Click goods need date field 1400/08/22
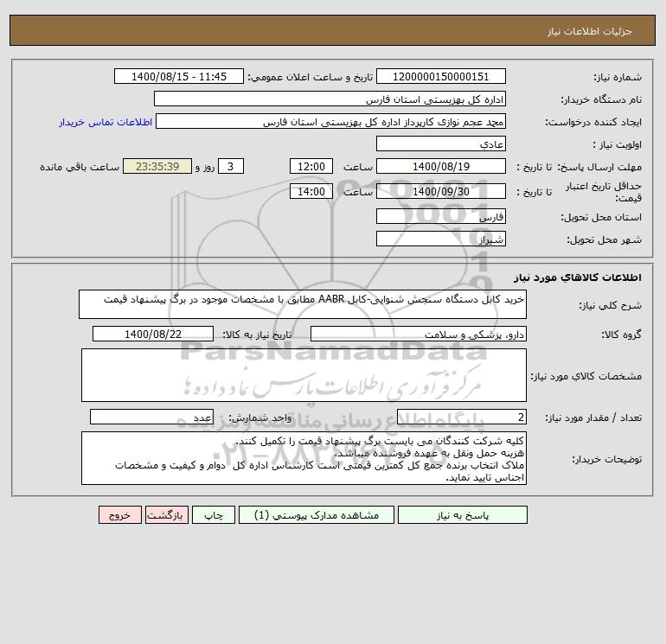The image size is (666, 644). [153, 334]
